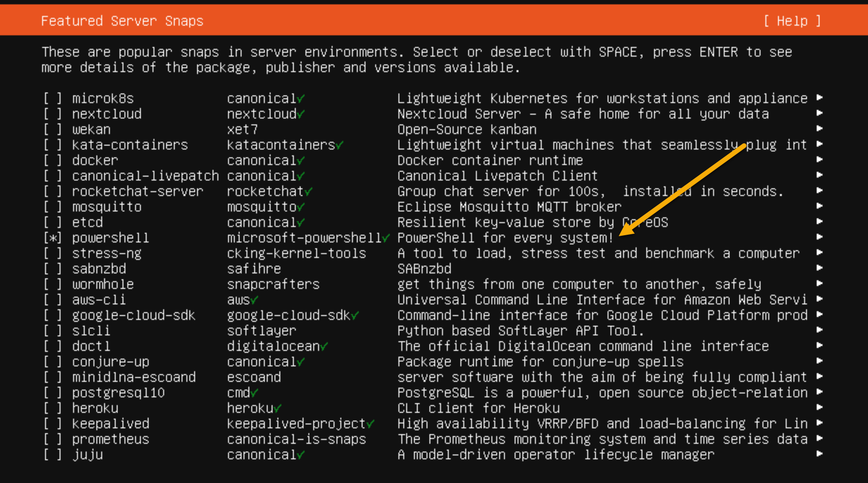Click verified checkmark next to microk8s canonical
Image resolution: width=868 pixels, height=483 pixels.
coord(301,99)
